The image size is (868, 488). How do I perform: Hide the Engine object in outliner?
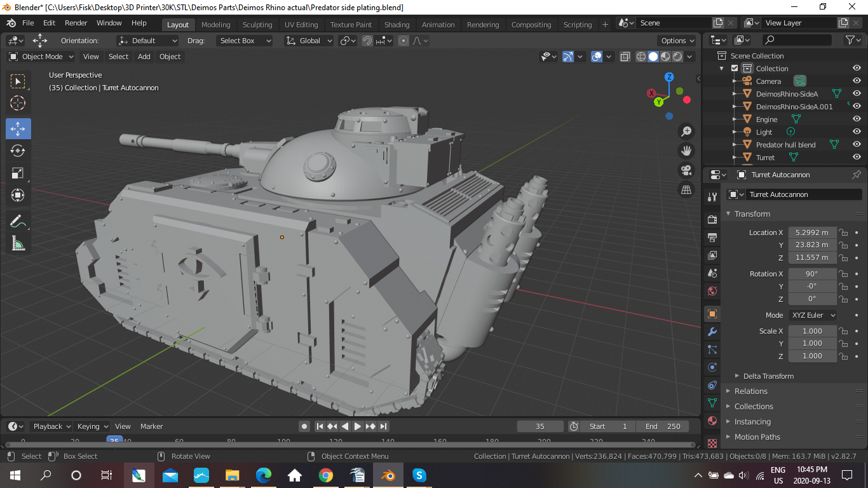(857, 119)
